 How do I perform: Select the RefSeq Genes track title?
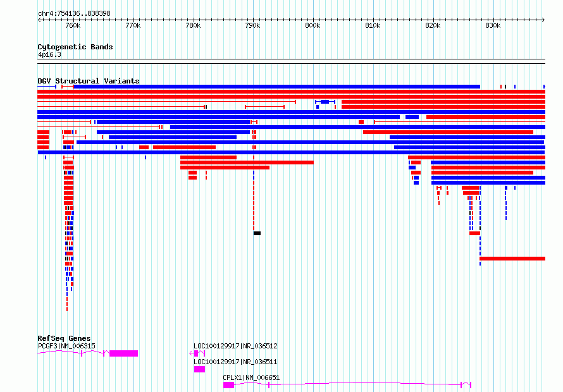[64, 338]
